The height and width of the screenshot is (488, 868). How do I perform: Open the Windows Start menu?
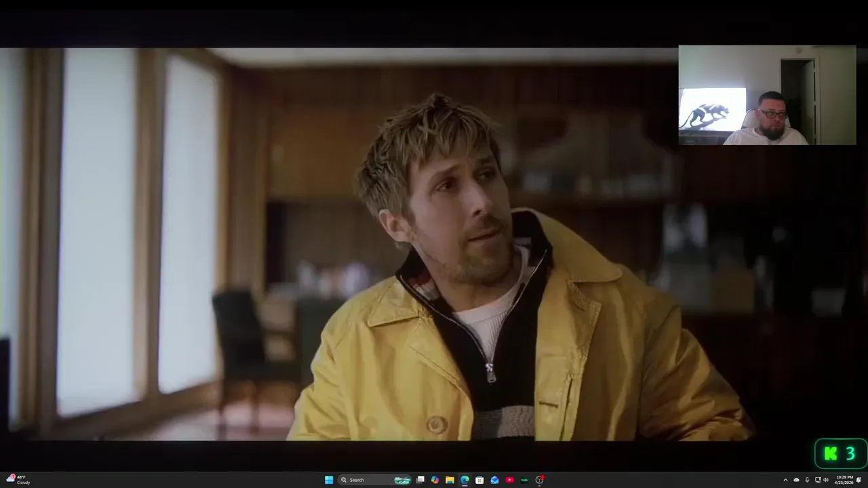pyautogui.click(x=329, y=480)
